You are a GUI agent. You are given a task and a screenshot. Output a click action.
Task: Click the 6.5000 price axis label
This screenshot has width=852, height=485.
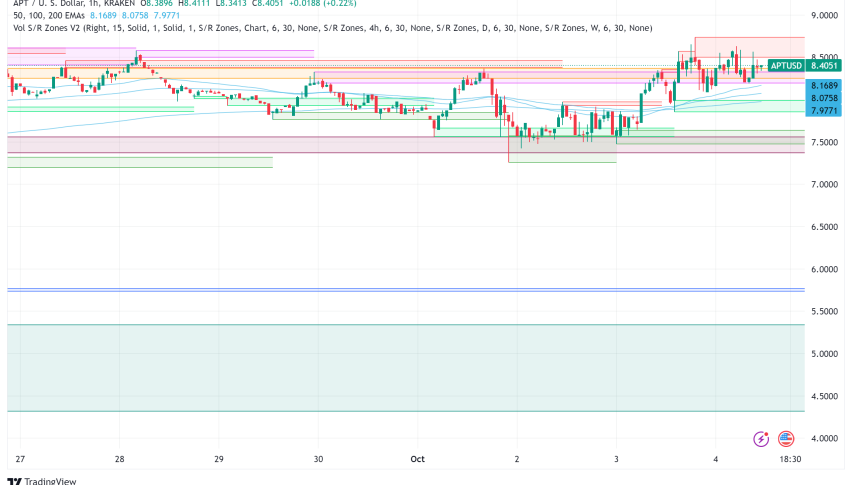(x=824, y=227)
